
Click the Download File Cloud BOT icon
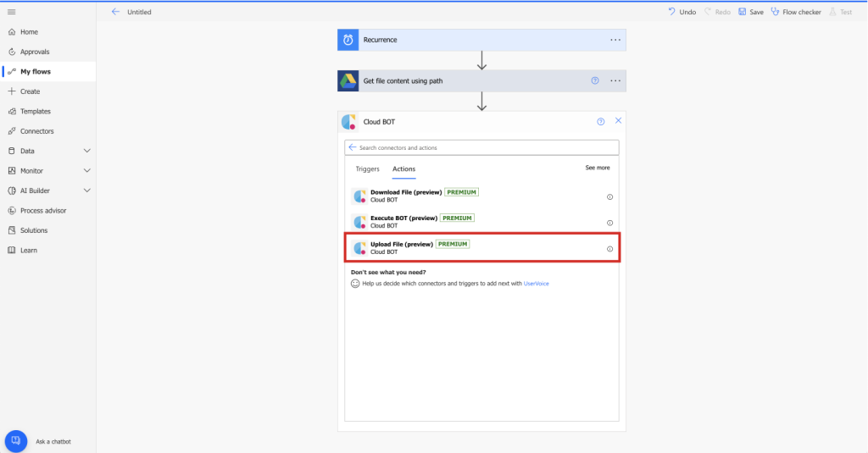[x=359, y=196]
